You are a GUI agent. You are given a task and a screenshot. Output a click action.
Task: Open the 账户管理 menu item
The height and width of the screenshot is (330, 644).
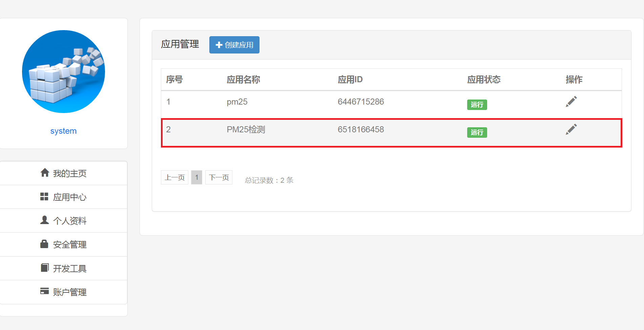click(x=70, y=292)
